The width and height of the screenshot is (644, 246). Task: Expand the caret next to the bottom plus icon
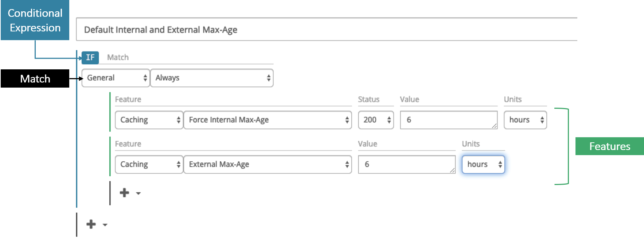105,225
